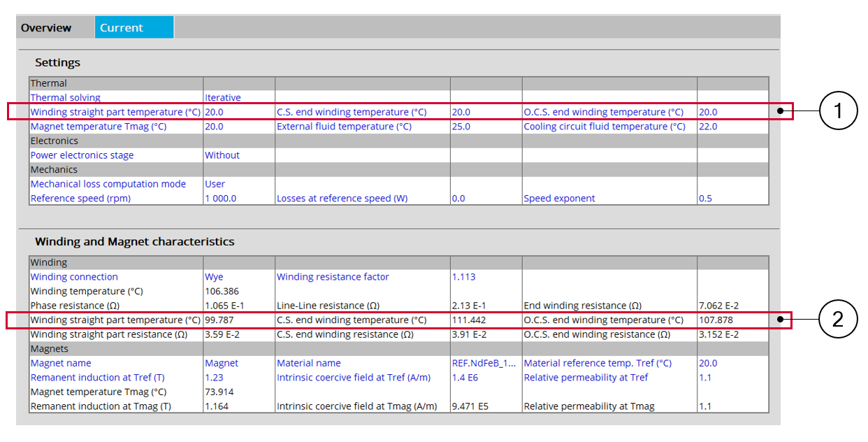Click the callout circle numbered 2
The image size is (868, 442).
(838, 320)
